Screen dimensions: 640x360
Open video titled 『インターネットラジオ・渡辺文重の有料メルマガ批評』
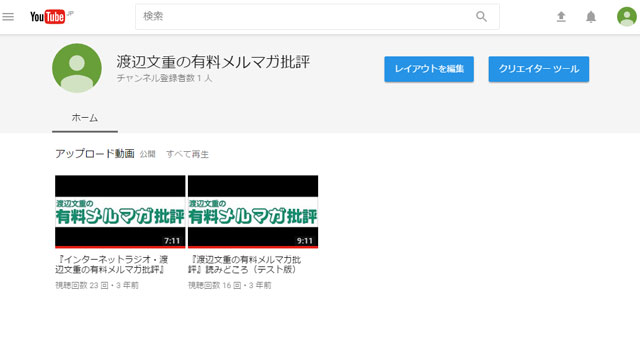(112, 264)
